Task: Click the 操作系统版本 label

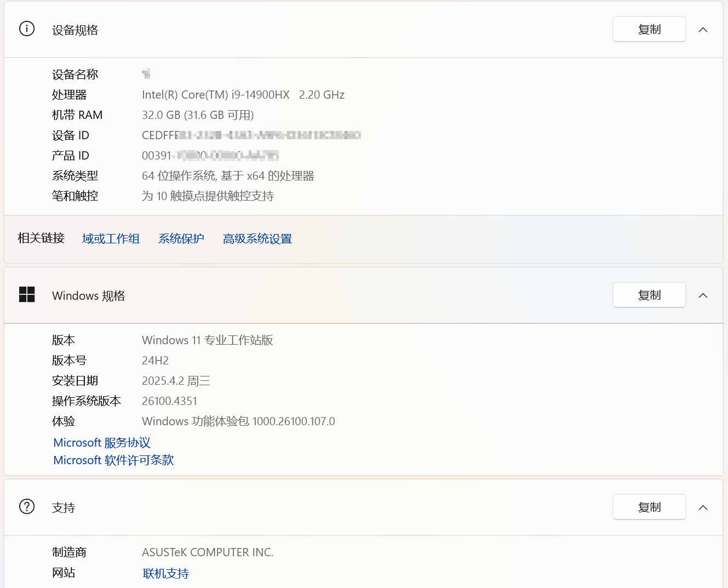Action: 87,401
